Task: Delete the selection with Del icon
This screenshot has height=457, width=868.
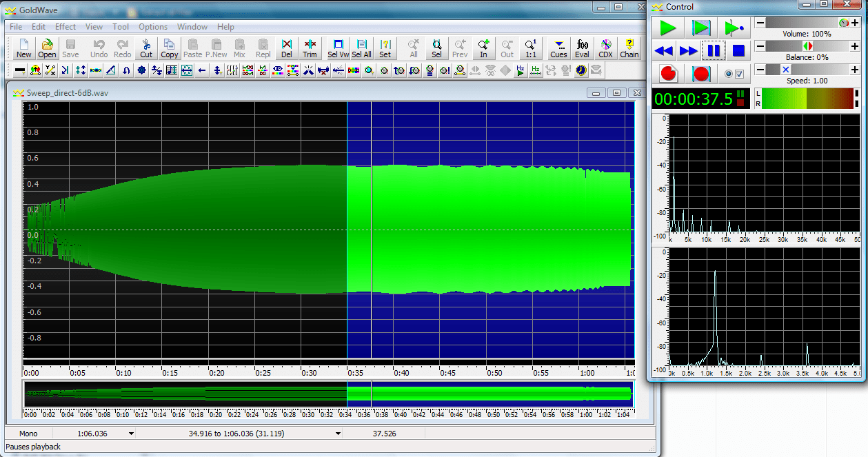Action: pyautogui.click(x=287, y=48)
